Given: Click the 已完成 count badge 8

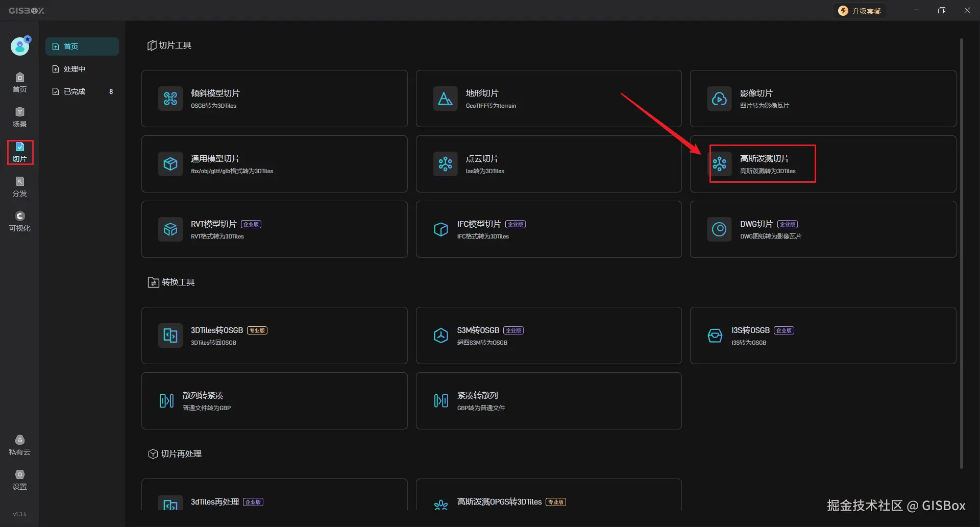Looking at the screenshot, I should coord(111,92).
